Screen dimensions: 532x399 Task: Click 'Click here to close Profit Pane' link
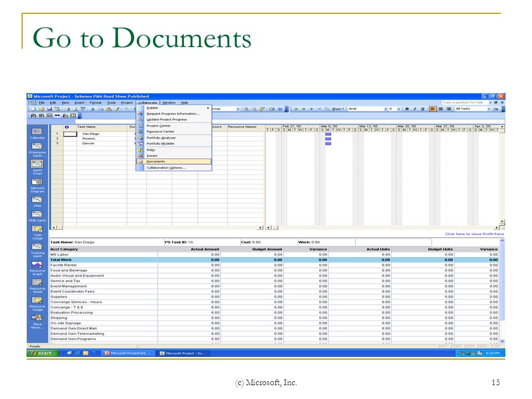coord(474,234)
